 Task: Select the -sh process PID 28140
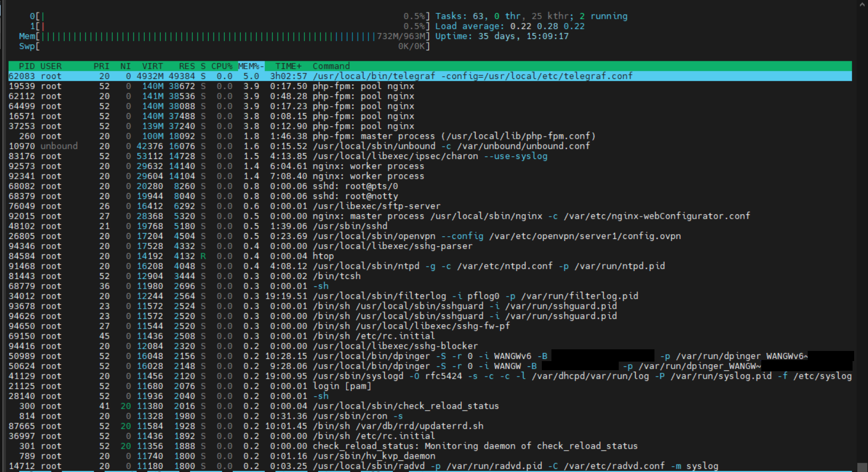tap(430, 396)
